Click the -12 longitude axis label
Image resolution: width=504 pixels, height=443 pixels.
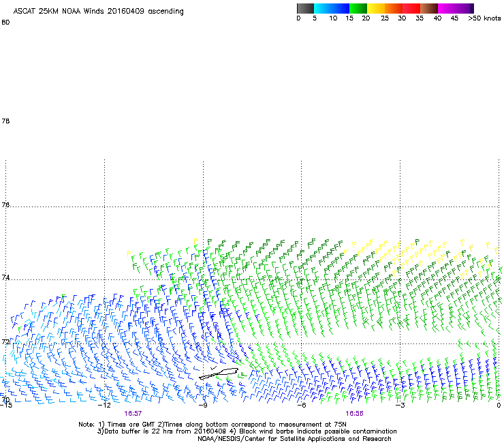click(104, 406)
